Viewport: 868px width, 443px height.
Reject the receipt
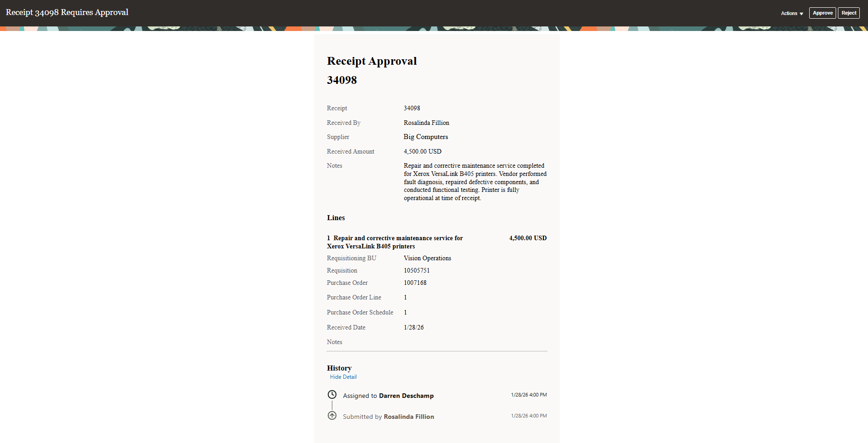point(848,13)
